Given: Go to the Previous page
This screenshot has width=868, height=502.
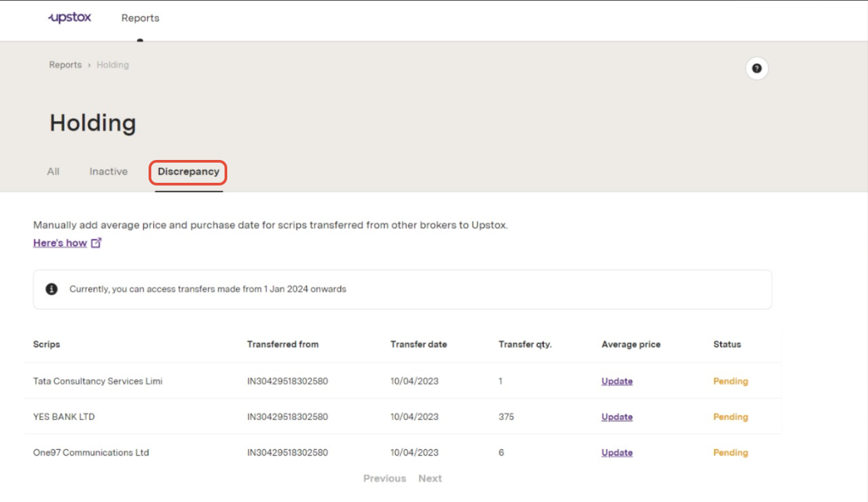Looking at the screenshot, I should coord(385,478).
